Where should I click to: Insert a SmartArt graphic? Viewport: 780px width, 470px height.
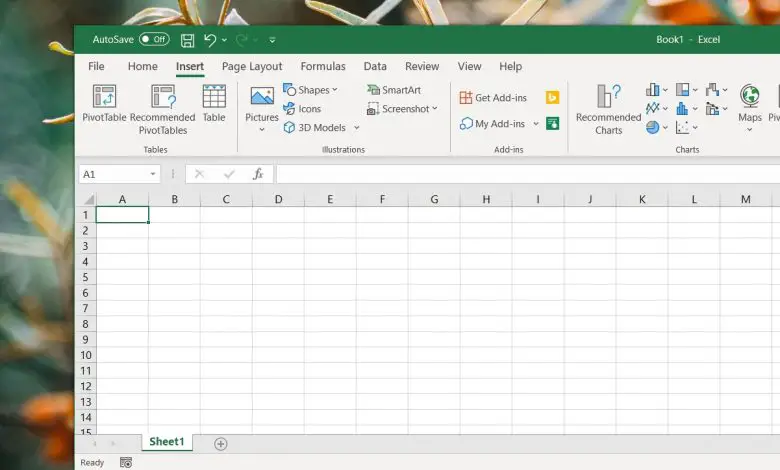coord(394,90)
